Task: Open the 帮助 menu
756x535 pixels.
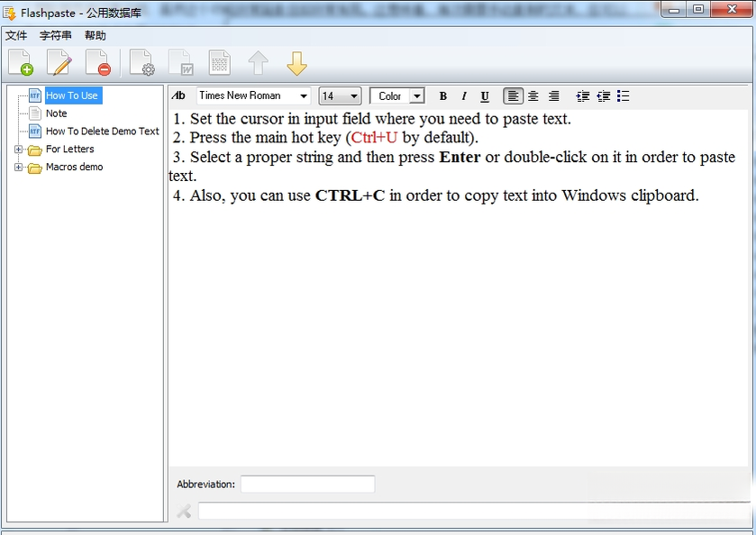Action: pyautogui.click(x=95, y=36)
